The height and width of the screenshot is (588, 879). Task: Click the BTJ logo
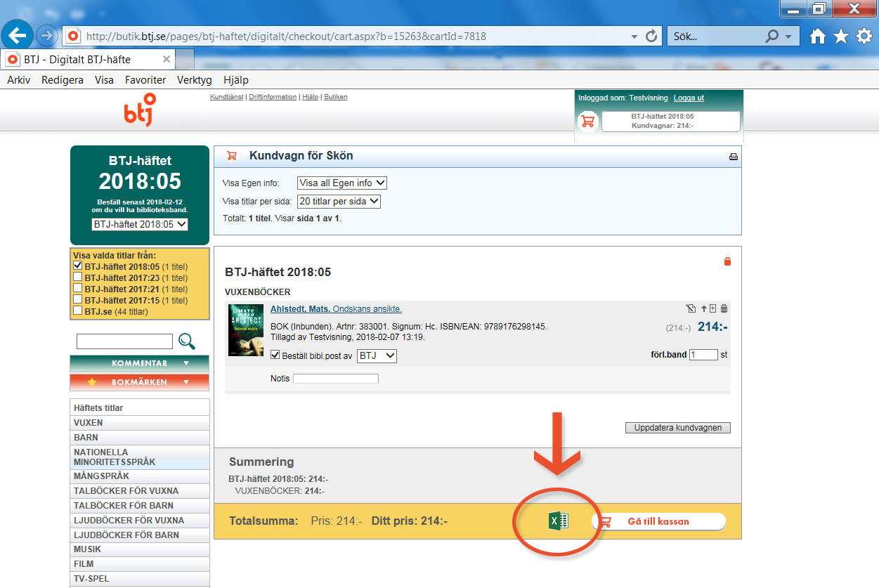(139, 110)
